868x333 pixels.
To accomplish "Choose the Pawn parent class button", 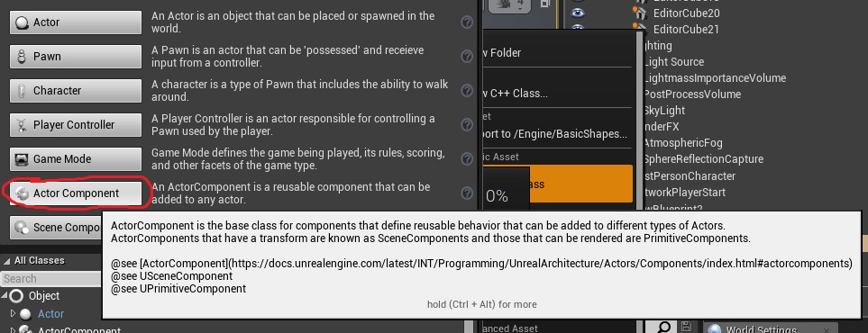I will pos(76,57).
